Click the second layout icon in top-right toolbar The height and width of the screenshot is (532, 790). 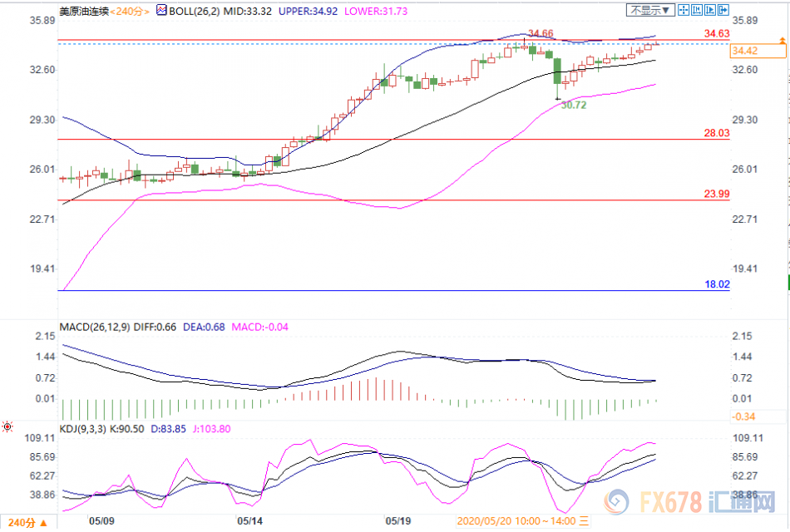[x=696, y=11]
